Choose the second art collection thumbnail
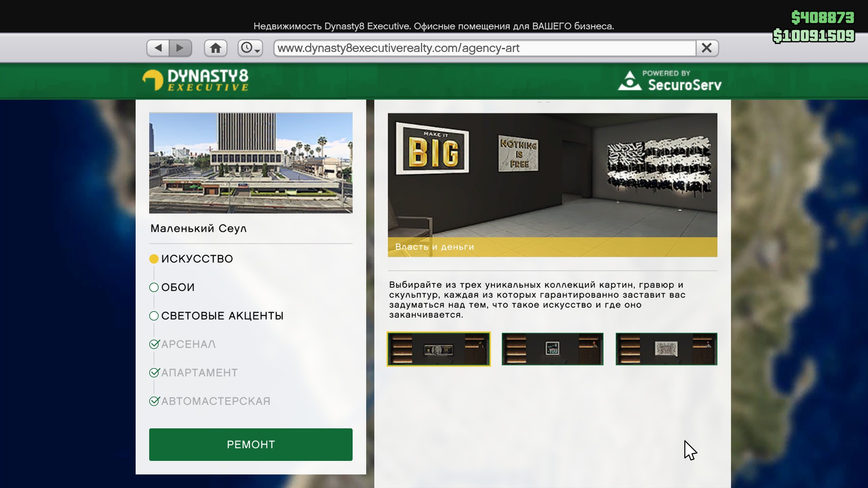Image resolution: width=868 pixels, height=488 pixels. point(552,349)
